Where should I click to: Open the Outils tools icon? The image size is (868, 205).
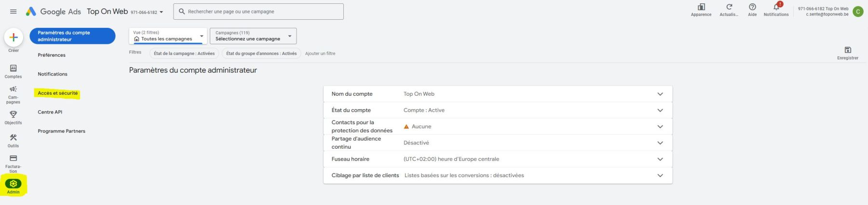[x=13, y=138]
